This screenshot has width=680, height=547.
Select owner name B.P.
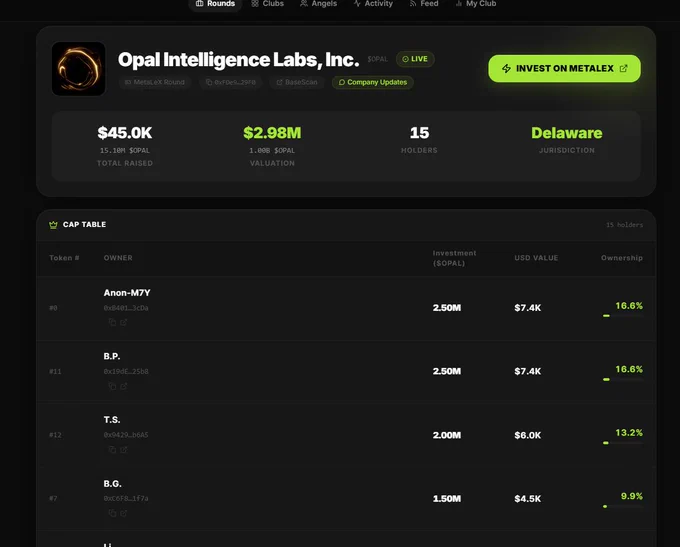pos(112,356)
